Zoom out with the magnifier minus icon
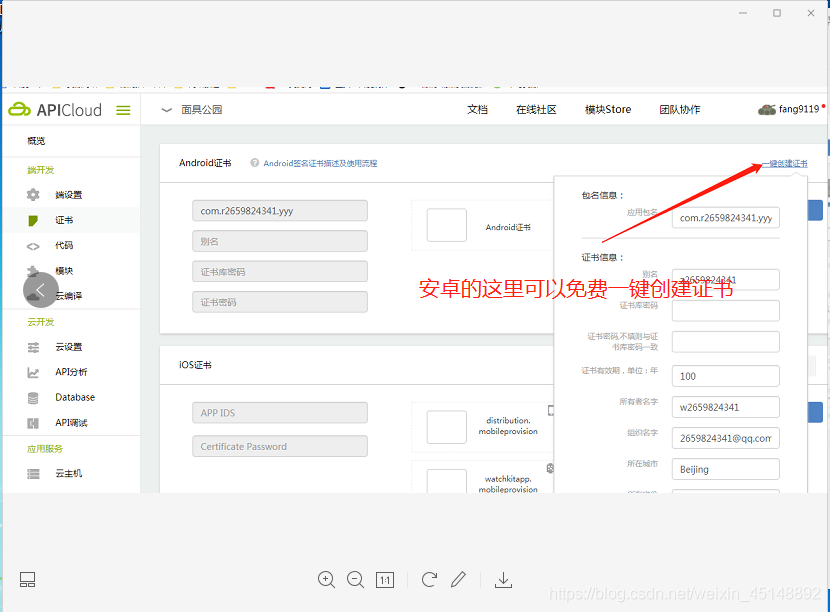Image resolution: width=830 pixels, height=612 pixels. click(x=355, y=580)
